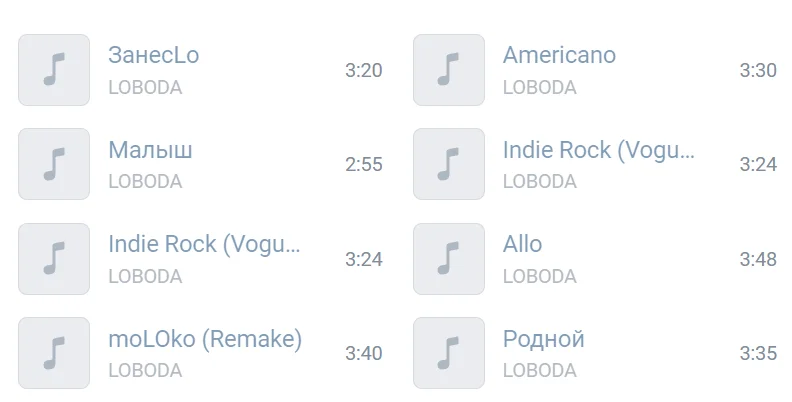Select the Allo song title
The image size is (792, 402).
point(522,244)
